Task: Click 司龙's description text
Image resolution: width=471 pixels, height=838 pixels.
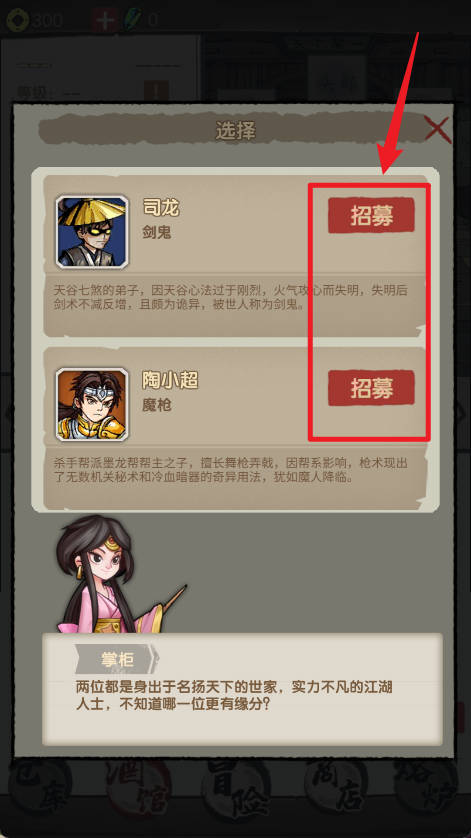Action: tap(231, 298)
